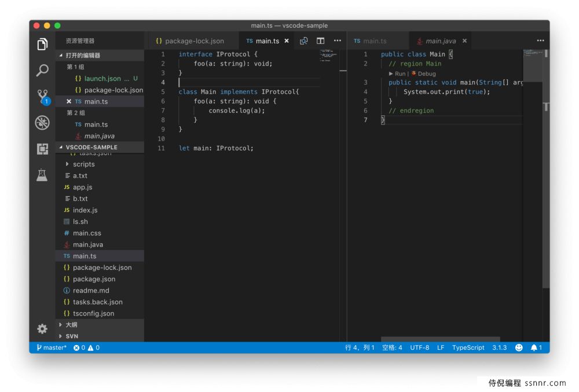Select main.java in open editors group 2
Image resolution: width=579 pixels, height=392 pixels.
(x=100, y=136)
